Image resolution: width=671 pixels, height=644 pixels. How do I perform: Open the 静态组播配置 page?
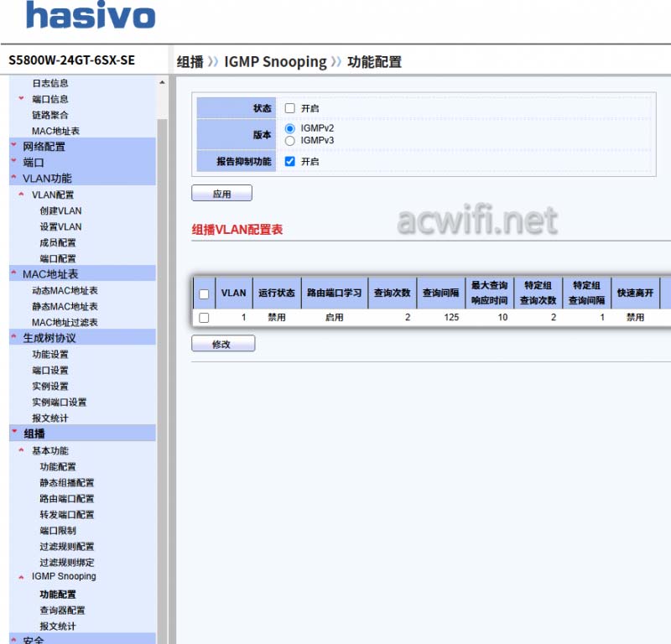click(67, 482)
